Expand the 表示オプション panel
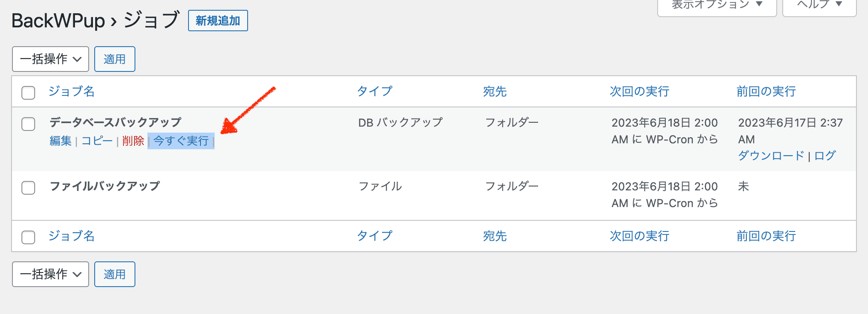 715,4
